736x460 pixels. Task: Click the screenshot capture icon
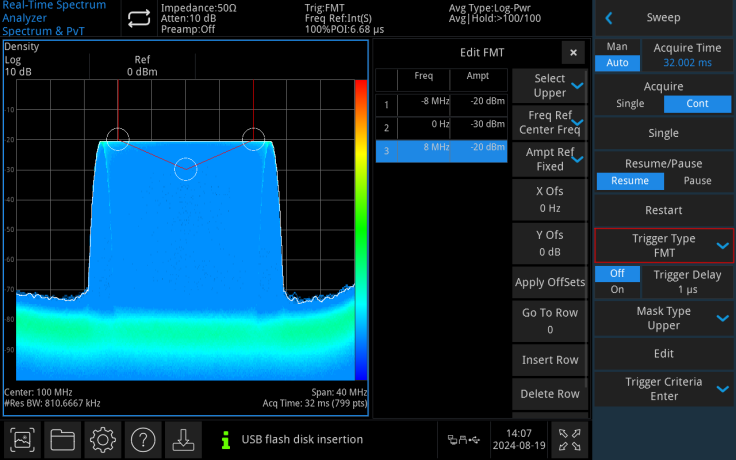click(x=23, y=439)
